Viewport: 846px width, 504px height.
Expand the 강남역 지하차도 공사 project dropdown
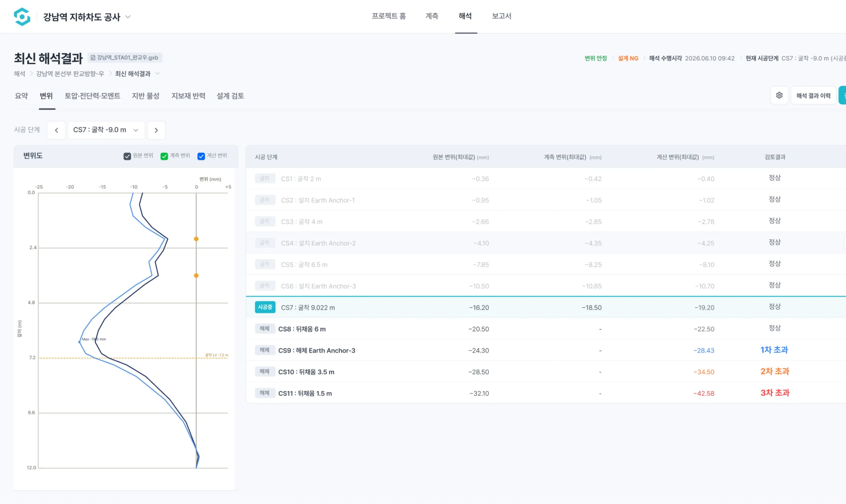[128, 17]
